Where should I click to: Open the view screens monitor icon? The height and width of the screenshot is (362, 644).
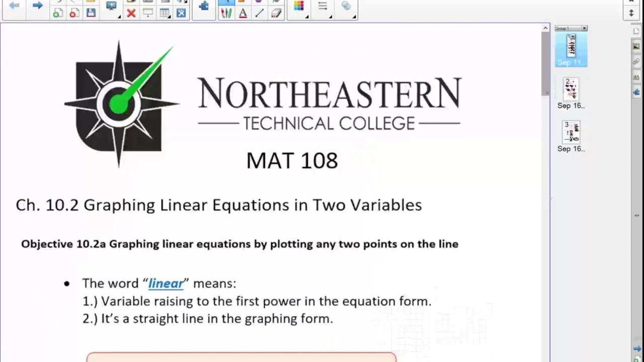(111, 6)
